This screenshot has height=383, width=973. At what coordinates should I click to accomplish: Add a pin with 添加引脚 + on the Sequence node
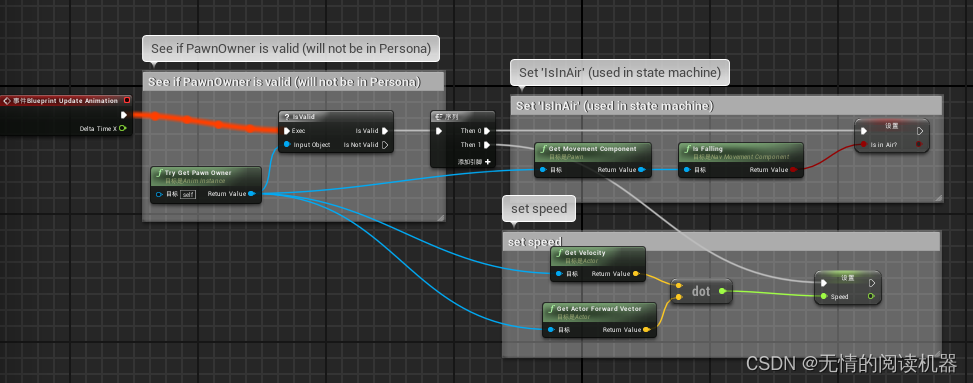tap(473, 161)
